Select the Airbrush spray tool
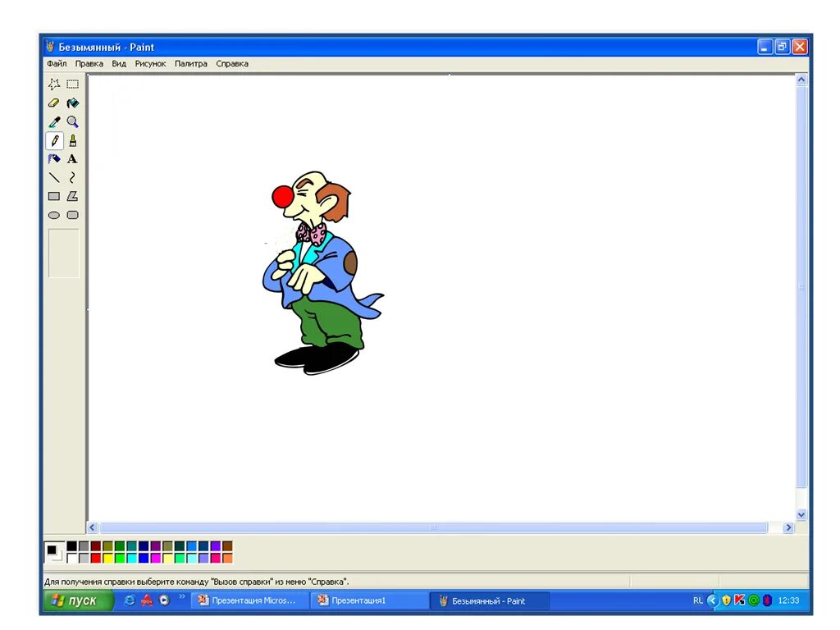Image resolution: width=840 pixels, height=630 pixels. click(54, 159)
